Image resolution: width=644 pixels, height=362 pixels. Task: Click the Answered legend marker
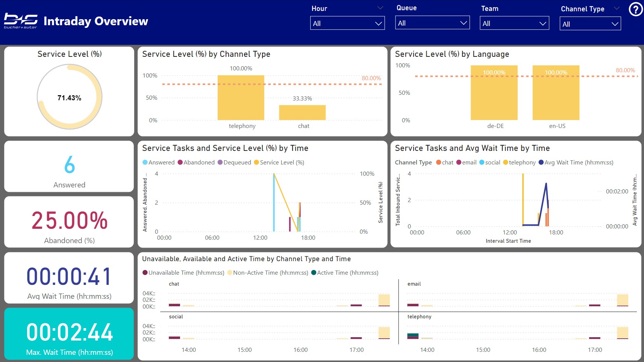tap(145, 163)
